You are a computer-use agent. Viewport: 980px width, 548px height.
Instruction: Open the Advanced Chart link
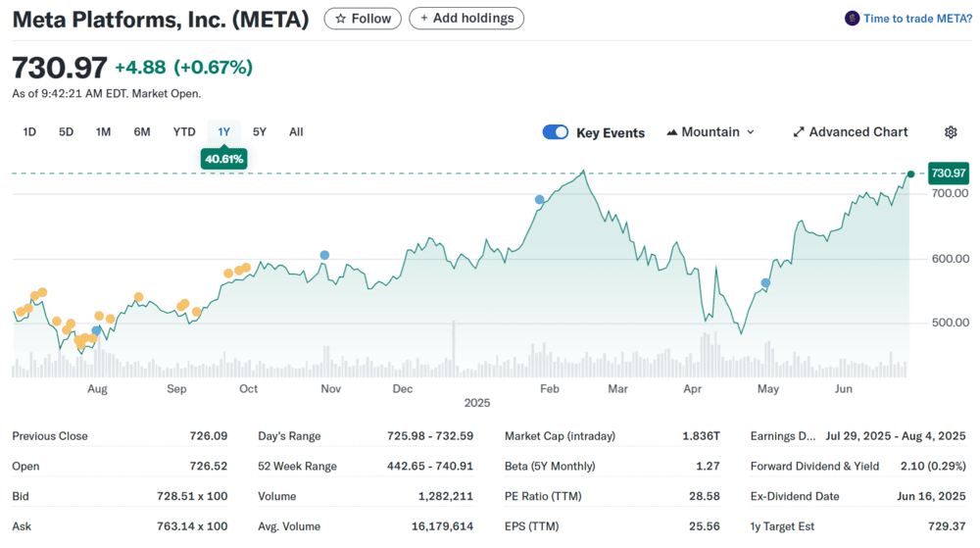point(850,132)
